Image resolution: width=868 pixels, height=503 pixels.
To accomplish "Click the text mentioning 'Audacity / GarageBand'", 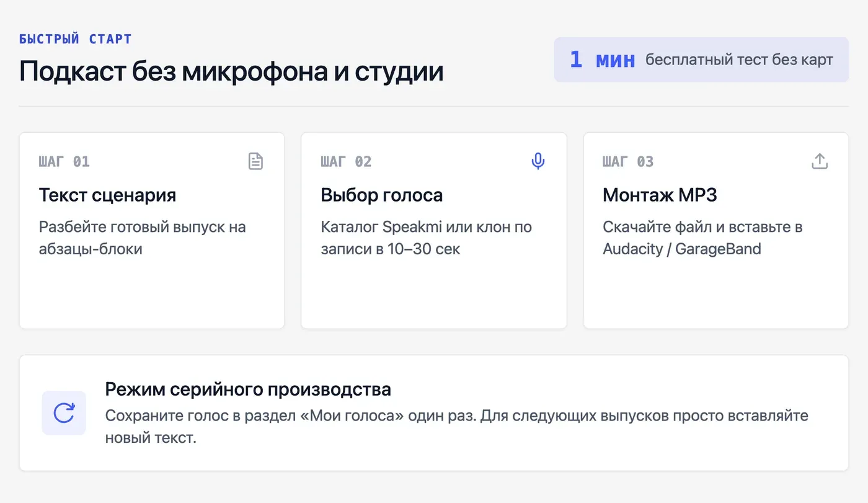I will tap(703, 238).
